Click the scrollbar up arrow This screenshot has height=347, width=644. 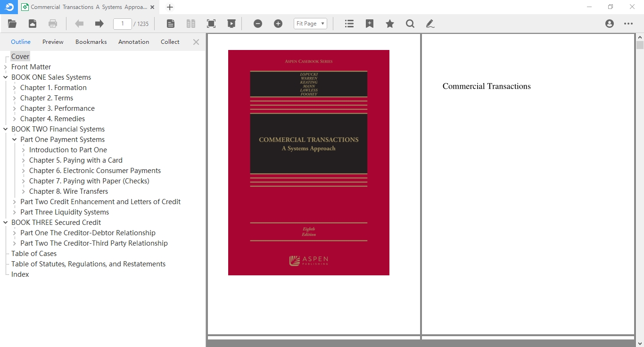point(640,37)
